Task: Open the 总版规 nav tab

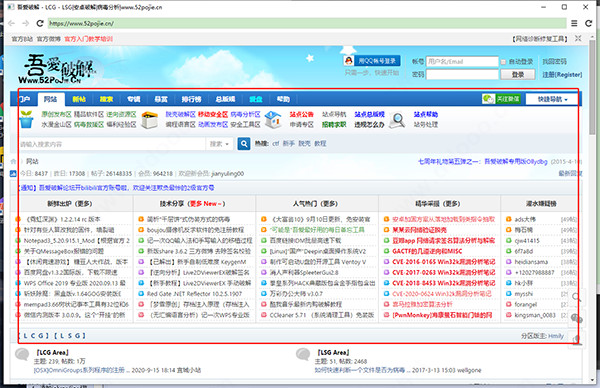Action: point(225,99)
